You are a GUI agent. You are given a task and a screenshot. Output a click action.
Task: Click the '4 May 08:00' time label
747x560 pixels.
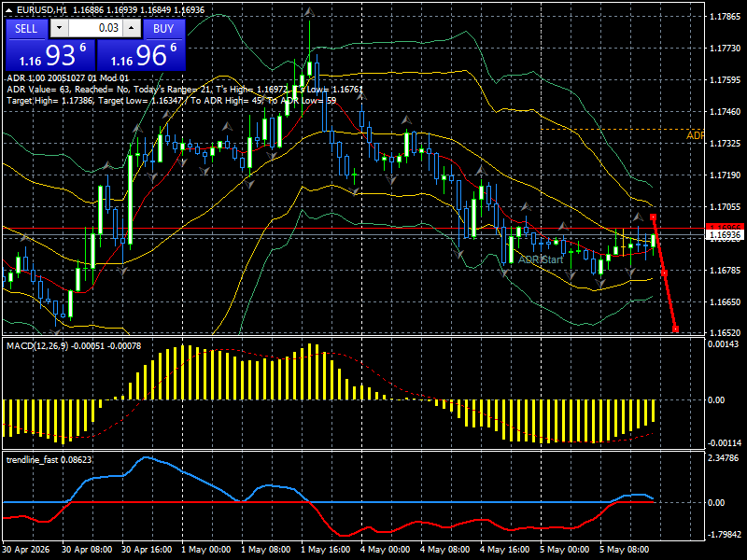tap(445, 550)
